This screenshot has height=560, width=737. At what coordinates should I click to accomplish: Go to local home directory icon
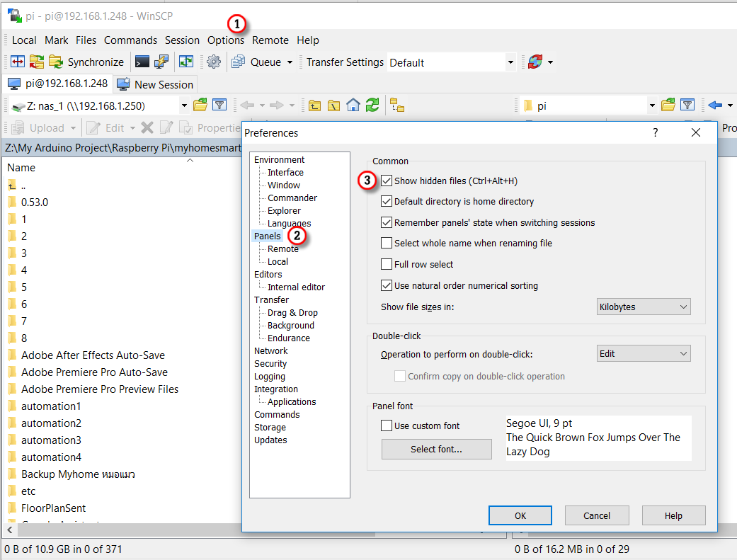tap(353, 105)
